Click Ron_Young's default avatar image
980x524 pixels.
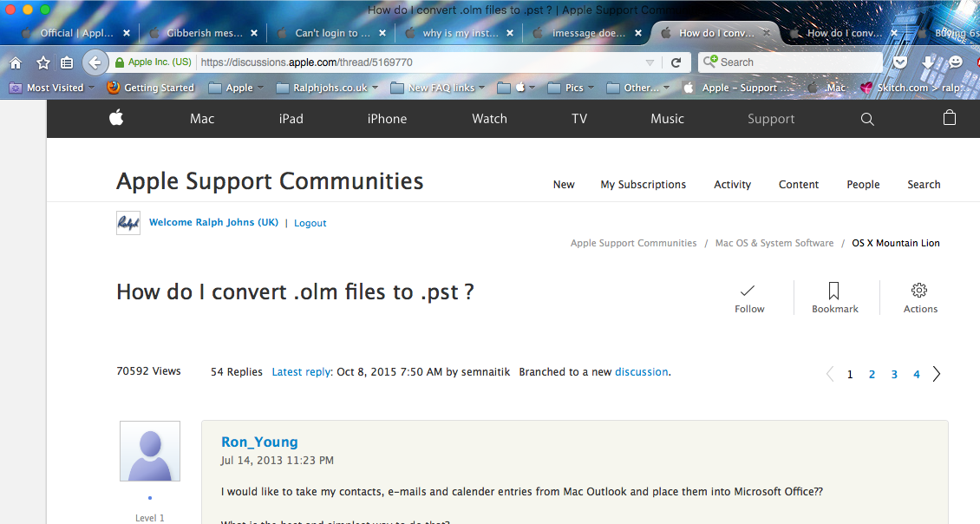coord(150,451)
